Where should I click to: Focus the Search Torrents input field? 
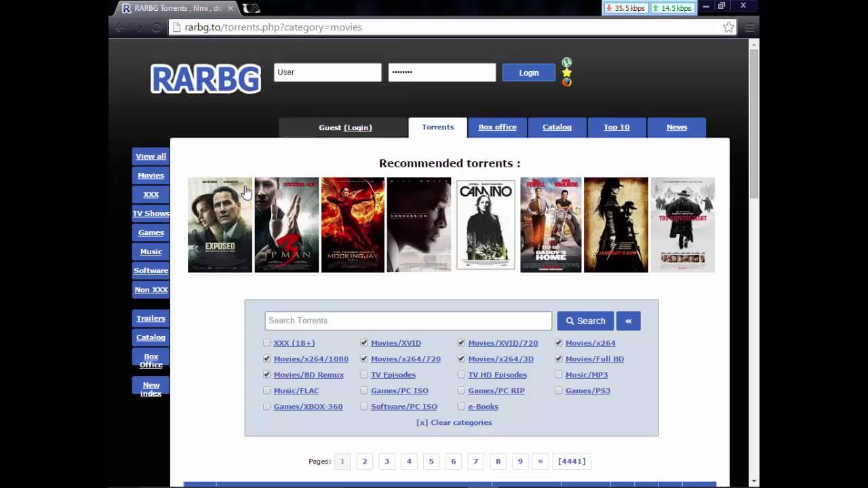[408, 321]
